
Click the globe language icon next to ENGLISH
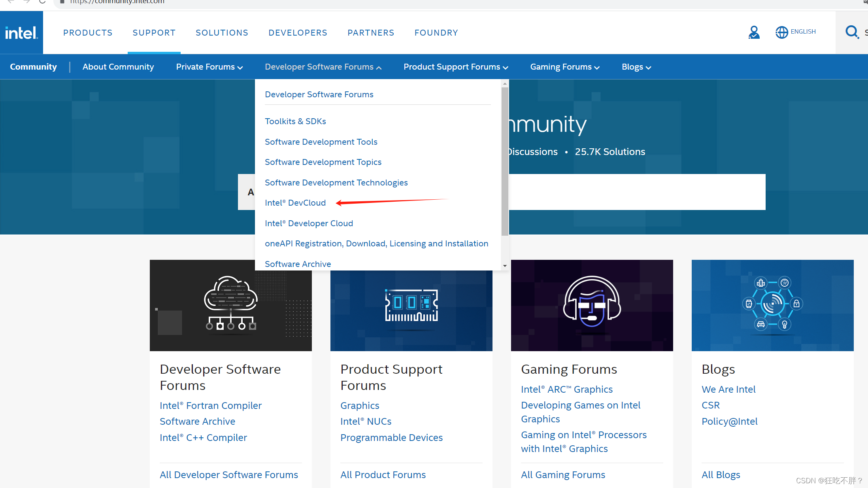pyautogui.click(x=781, y=32)
